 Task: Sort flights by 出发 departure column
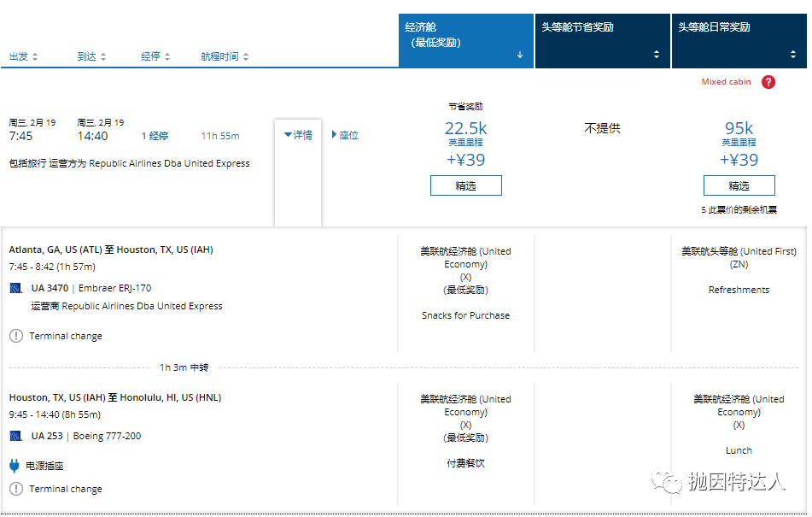tap(23, 56)
